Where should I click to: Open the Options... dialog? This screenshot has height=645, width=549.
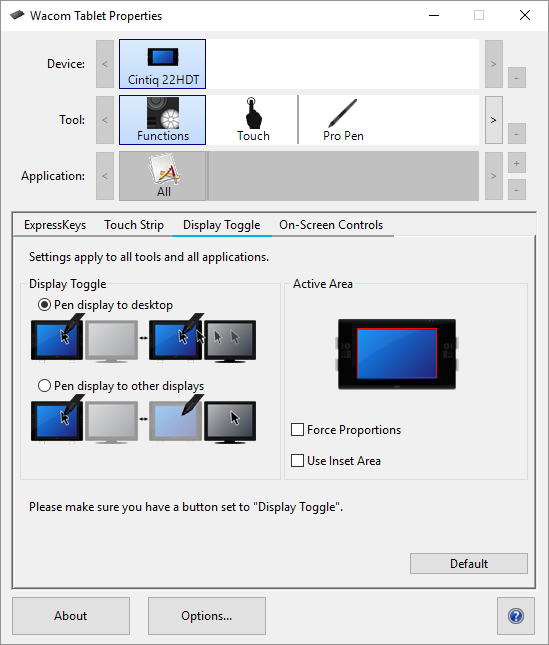click(x=206, y=616)
